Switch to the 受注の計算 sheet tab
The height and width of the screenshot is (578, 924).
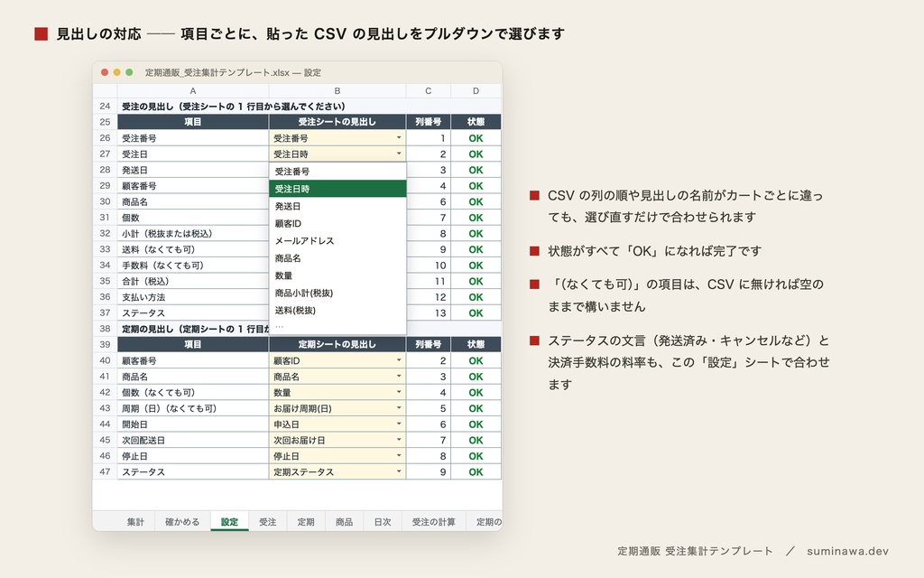434,522
